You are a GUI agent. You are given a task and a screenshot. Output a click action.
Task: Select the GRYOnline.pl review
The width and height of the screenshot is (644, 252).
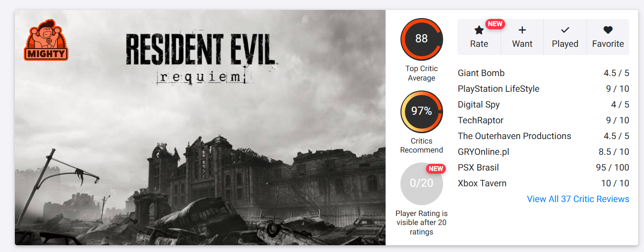pyautogui.click(x=484, y=152)
